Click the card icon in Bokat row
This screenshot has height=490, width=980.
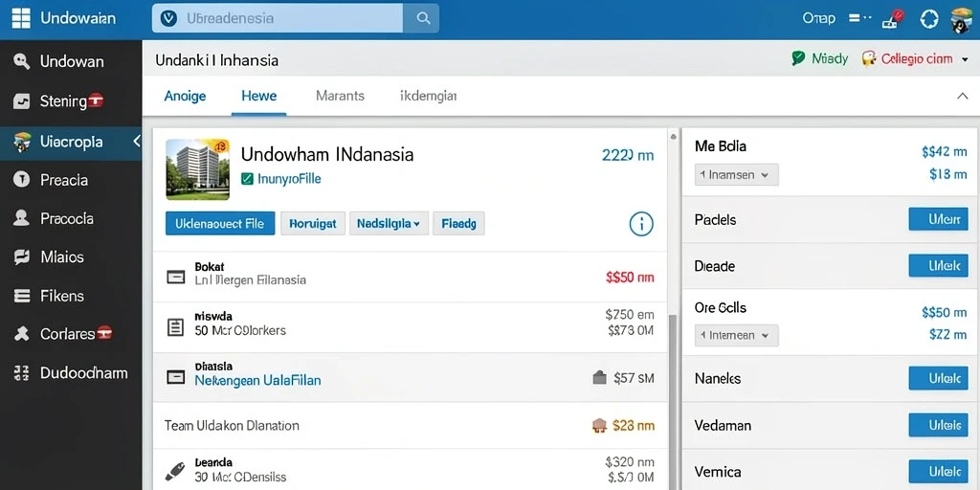[x=176, y=277]
